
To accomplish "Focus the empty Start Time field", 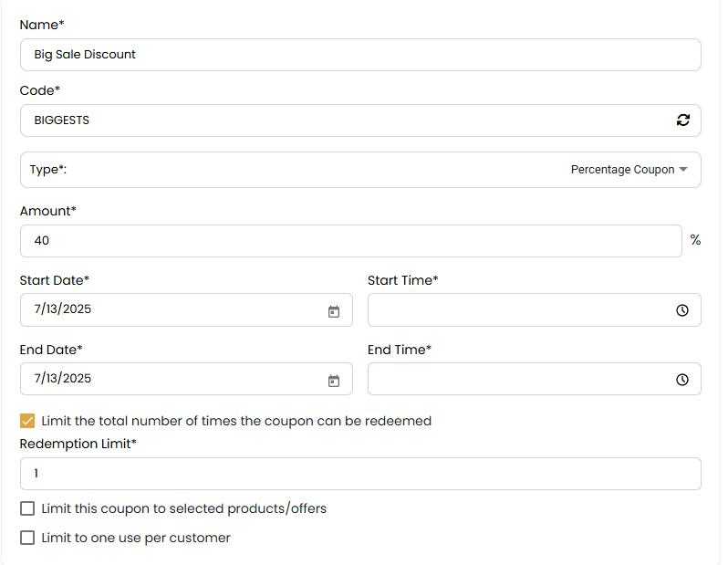I will click(520, 310).
